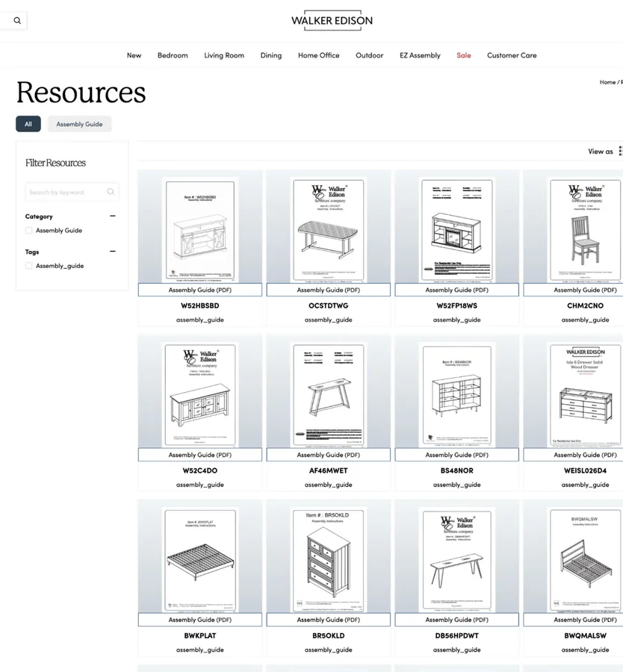623x672 pixels.
Task: Go to the Sale page
Action: 463,55
